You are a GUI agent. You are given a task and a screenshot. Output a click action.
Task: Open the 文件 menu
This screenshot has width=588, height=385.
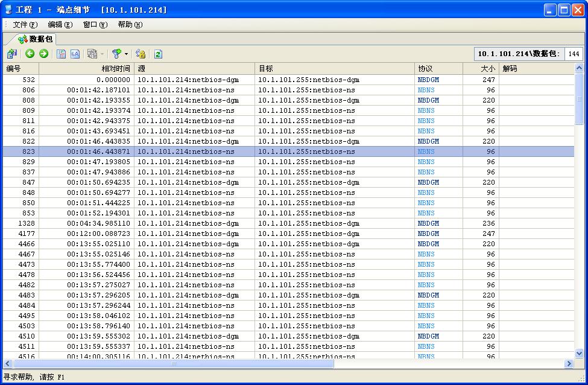click(25, 25)
